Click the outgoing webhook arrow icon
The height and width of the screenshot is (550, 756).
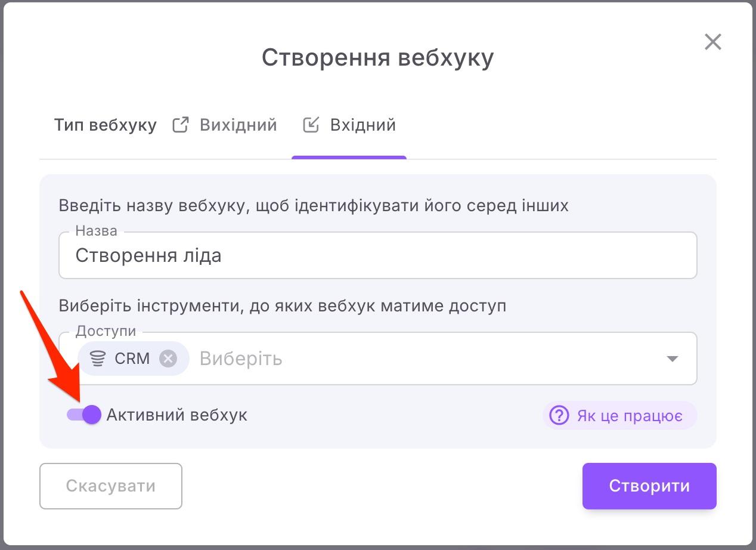pyautogui.click(x=180, y=125)
